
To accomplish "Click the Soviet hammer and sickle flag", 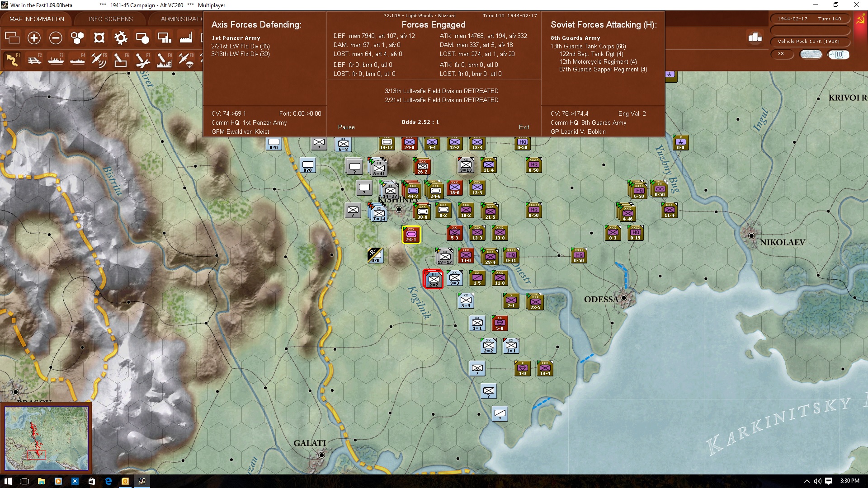I will pyautogui.click(x=860, y=19).
